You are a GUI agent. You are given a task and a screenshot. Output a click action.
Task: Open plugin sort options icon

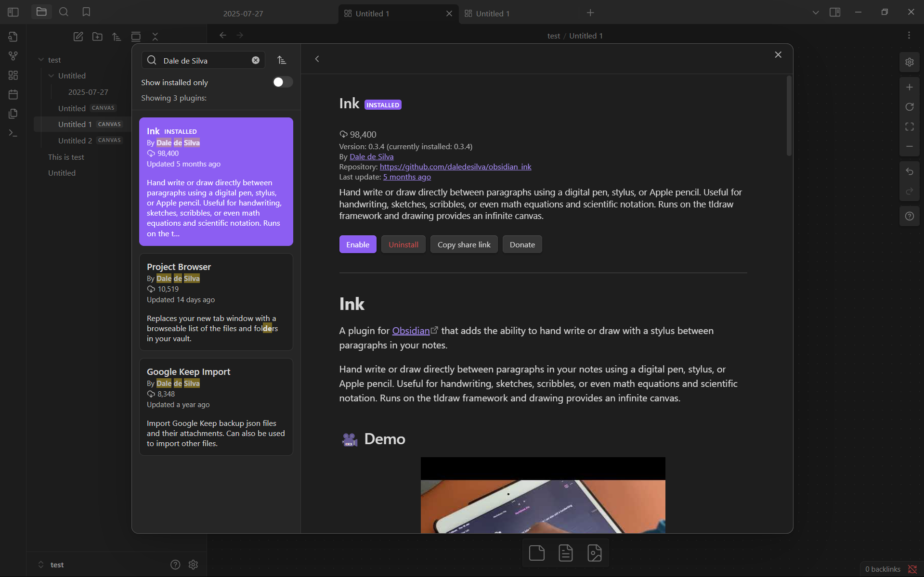[x=282, y=60]
